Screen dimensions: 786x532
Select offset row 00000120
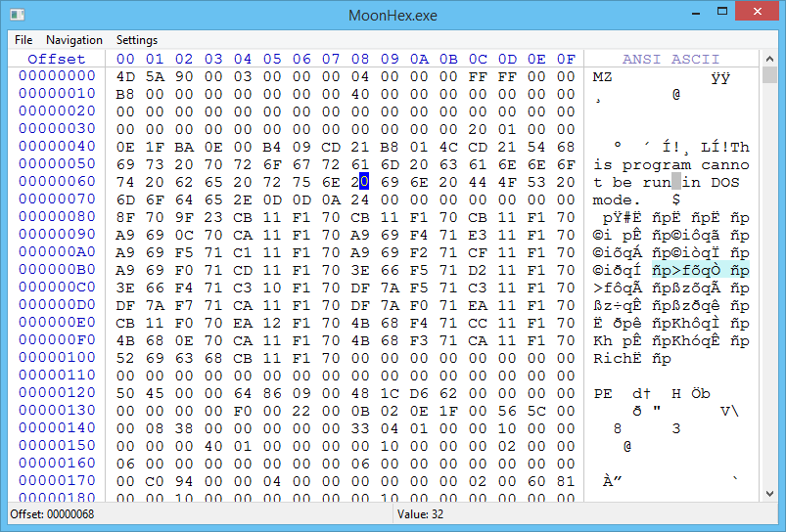pos(57,393)
